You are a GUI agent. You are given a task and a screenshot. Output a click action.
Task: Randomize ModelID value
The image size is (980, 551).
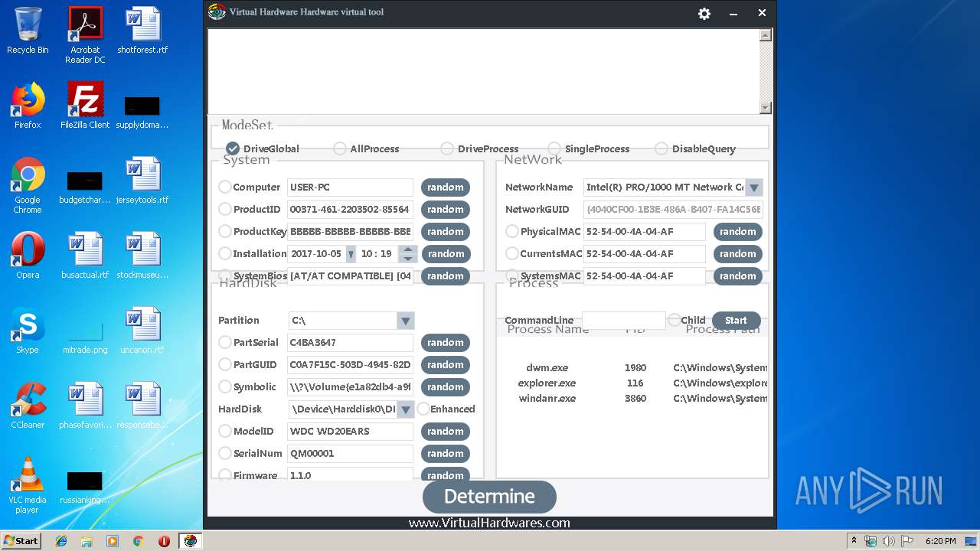[446, 431]
